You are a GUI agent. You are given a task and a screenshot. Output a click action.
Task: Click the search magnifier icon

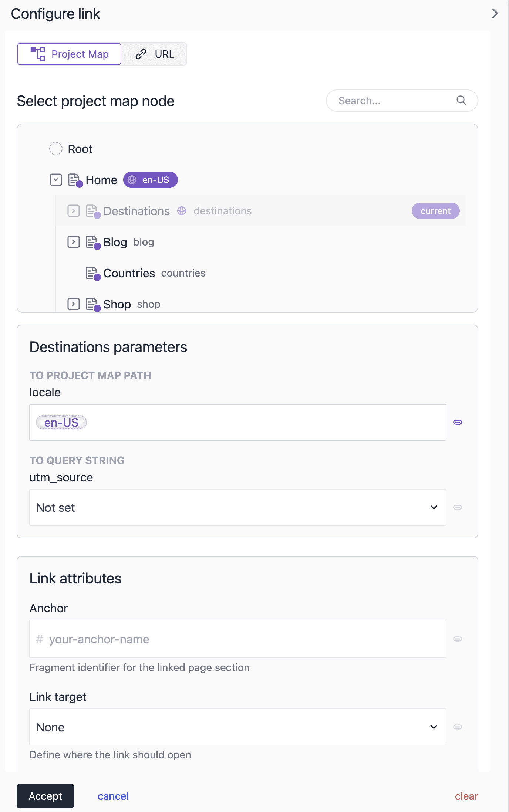(461, 100)
